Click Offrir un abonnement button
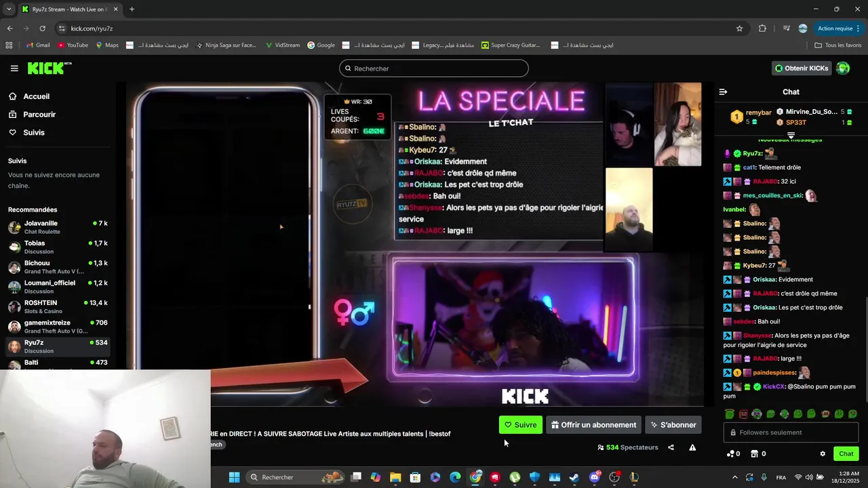This screenshot has height=488, width=868. [593, 425]
